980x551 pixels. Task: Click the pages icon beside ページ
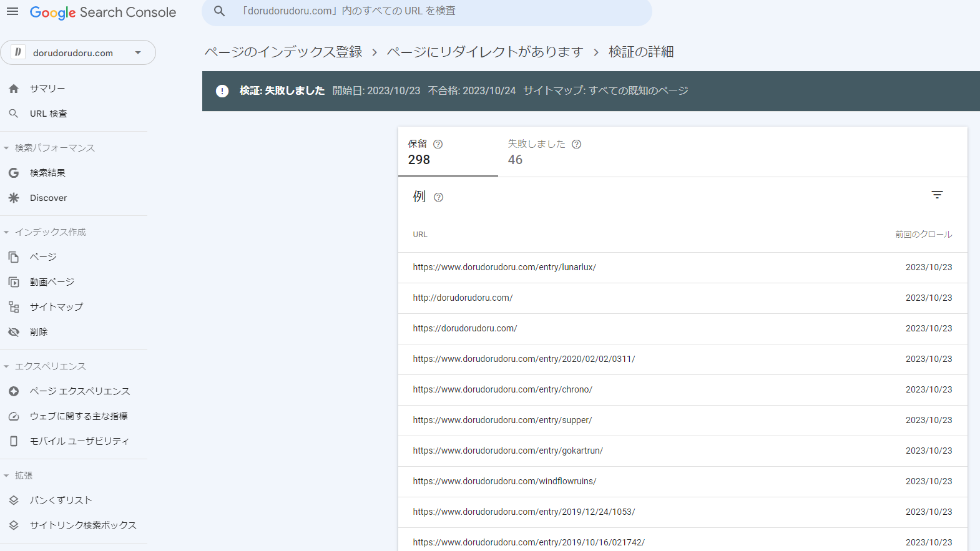14,257
